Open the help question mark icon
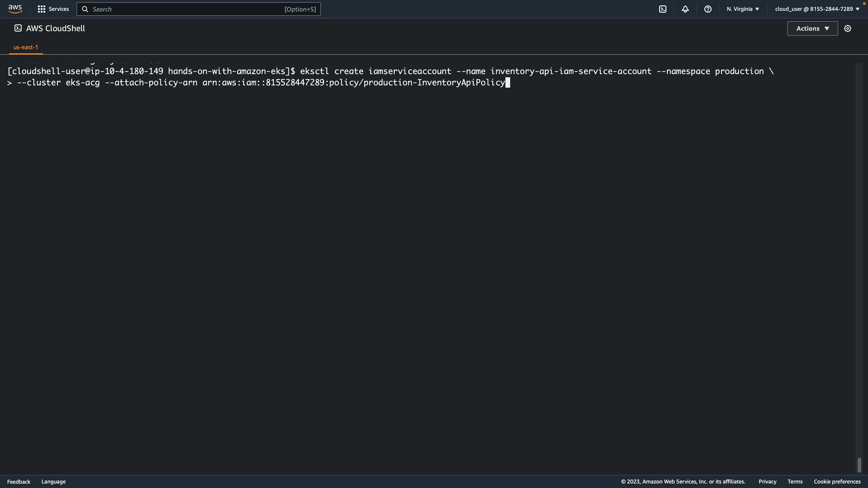The height and width of the screenshot is (488, 868). (708, 9)
